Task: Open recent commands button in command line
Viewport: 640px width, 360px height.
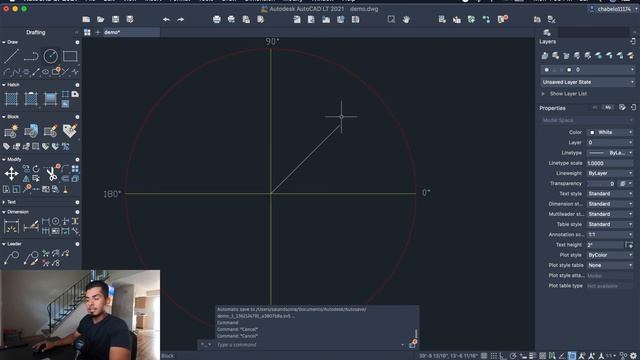Action: tap(205, 345)
